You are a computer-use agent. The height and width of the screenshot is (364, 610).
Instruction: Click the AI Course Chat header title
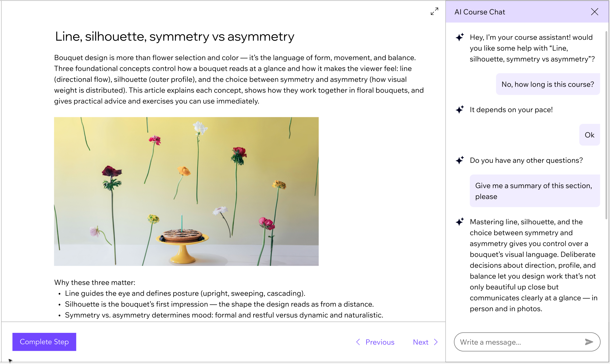click(480, 12)
